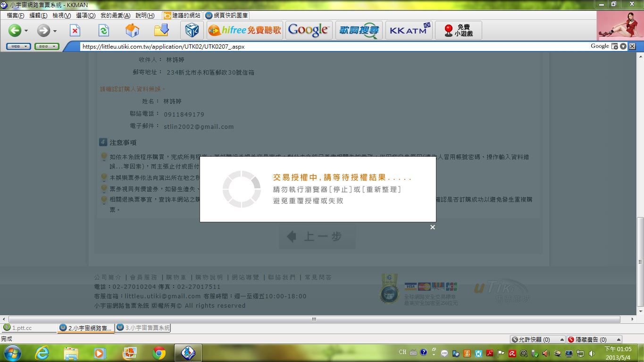The width and height of the screenshot is (644, 362).
Task: Click the Refresh page icon
Action: tap(103, 31)
